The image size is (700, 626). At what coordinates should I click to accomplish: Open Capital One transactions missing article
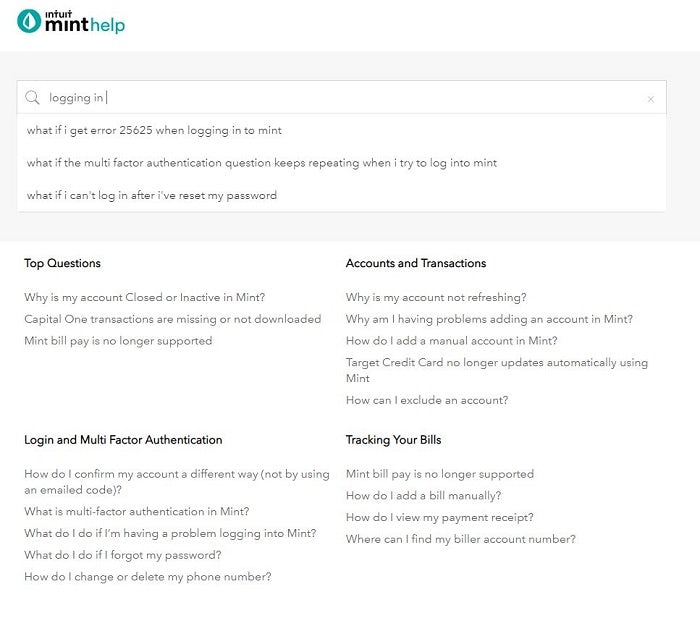pyautogui.click(x=173, y=319)
